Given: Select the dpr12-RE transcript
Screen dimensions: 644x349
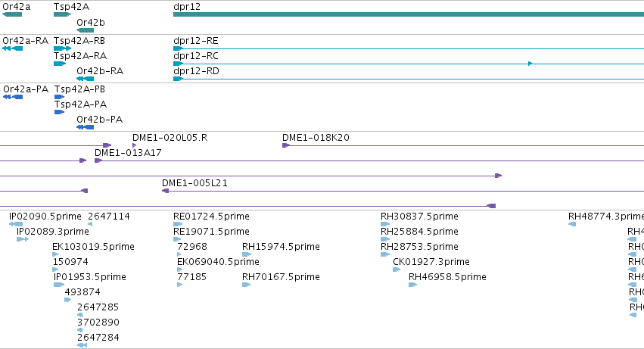Looking at the screenshot, I should click(409, 48).
